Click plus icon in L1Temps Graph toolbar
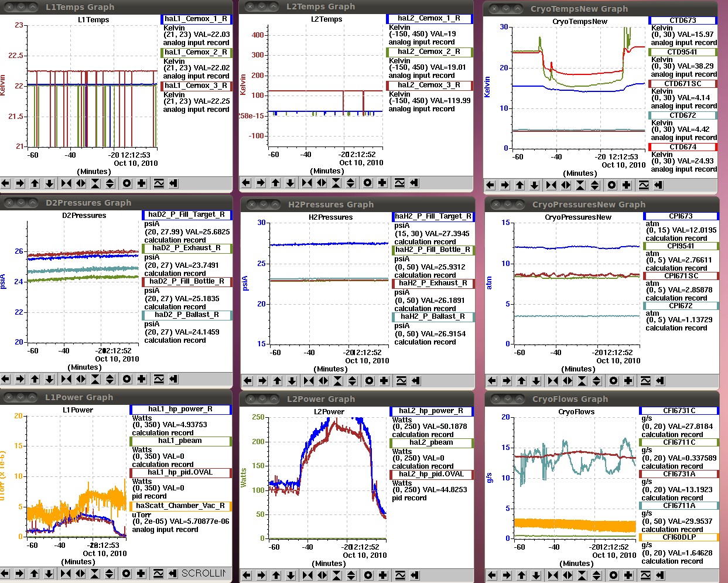 (x=142, y=183)
